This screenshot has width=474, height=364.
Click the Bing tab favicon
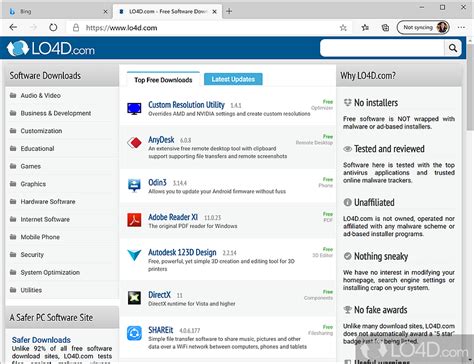[12, 12]
